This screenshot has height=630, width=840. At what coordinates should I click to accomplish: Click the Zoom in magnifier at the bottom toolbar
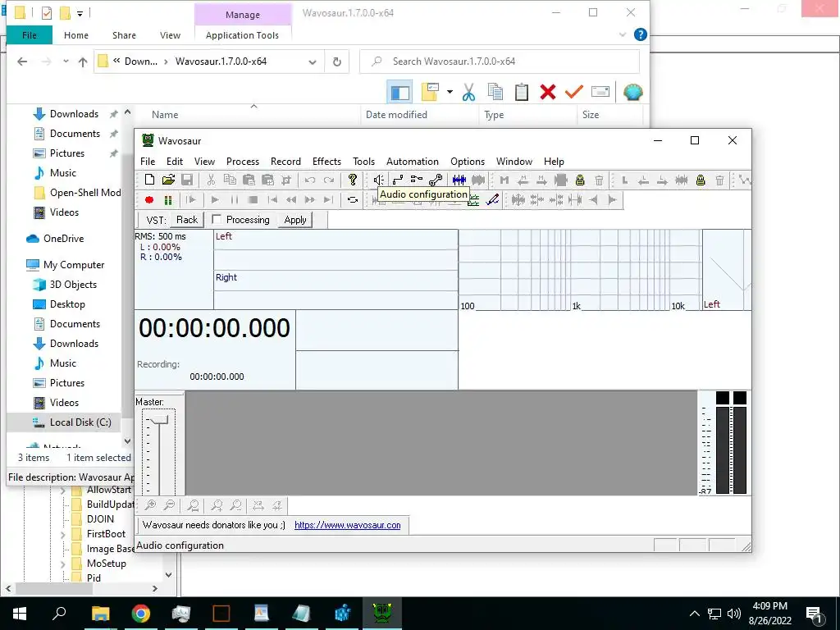151,505
